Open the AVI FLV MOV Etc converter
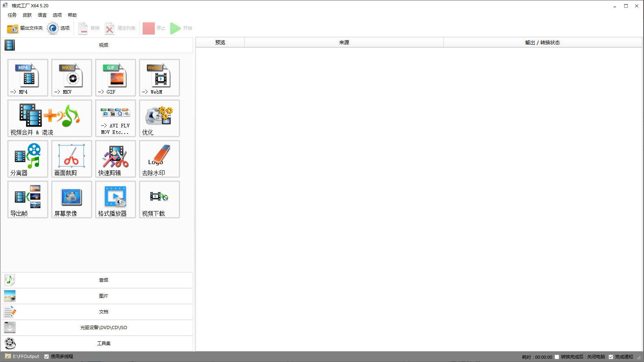The width and height of the screenshot is (644, 362). coord(115,118)
